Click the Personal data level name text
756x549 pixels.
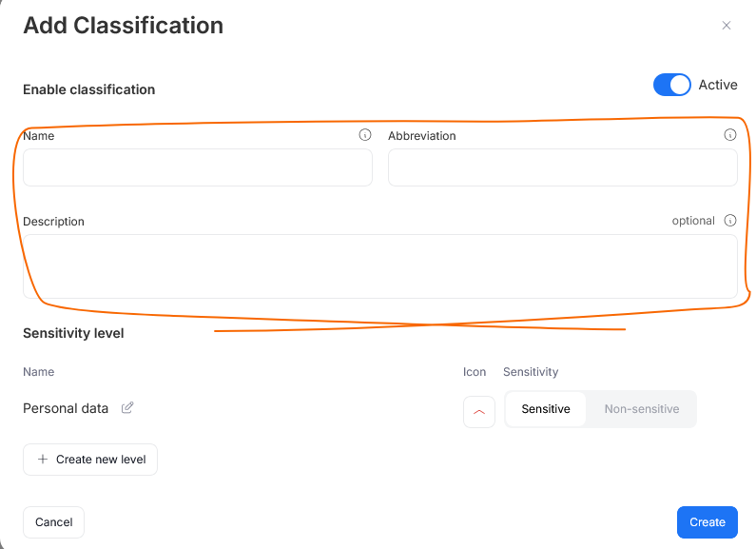click(x=66, y=408)
